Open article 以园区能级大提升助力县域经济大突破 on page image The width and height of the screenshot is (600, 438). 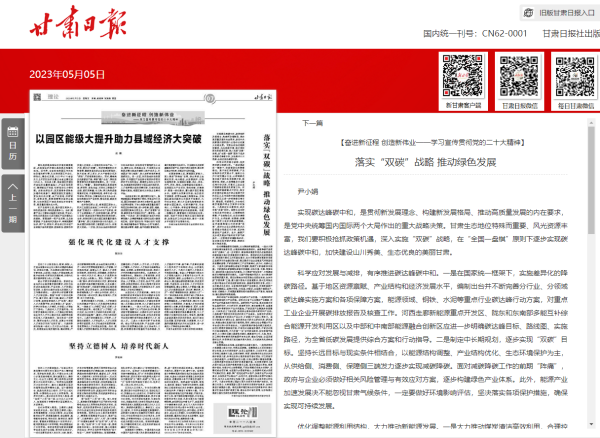pos(119,139)
